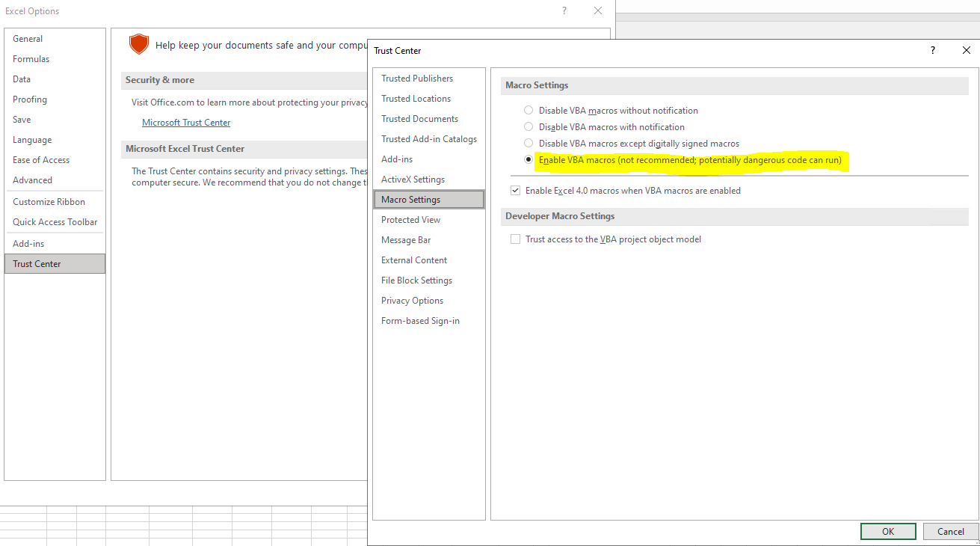
Task: Switch to Trusted Locations section
Action: click(428, 99)
